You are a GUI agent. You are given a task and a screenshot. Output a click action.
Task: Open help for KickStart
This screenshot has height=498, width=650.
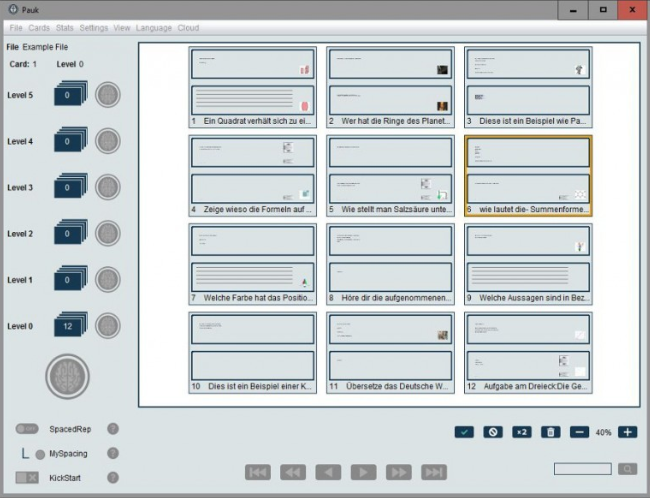(x=113, y=478)
